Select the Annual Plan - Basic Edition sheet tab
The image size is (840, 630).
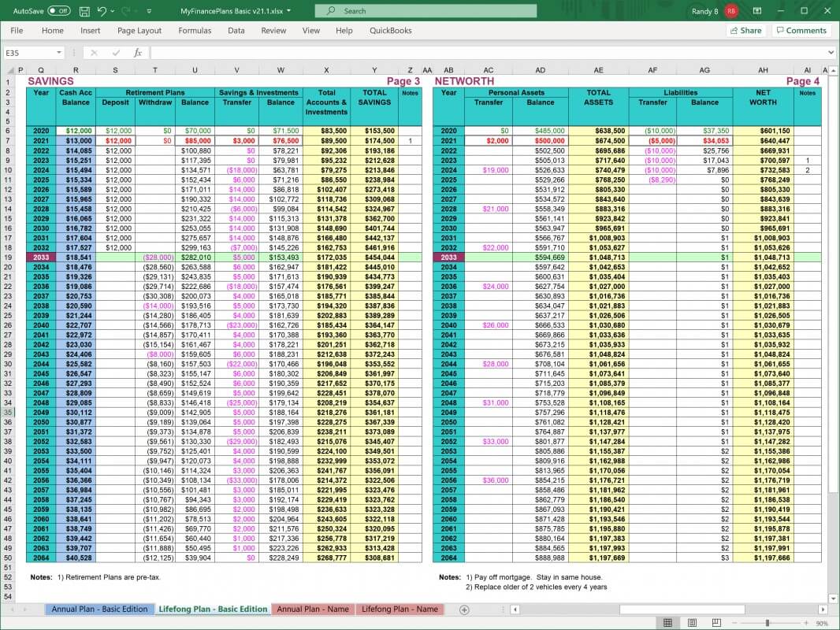[x=100, y=609]
